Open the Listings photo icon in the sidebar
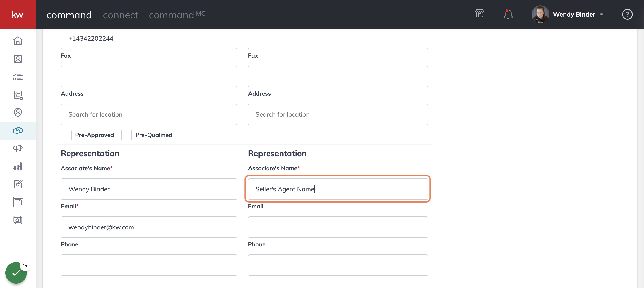 click(18, 220)
